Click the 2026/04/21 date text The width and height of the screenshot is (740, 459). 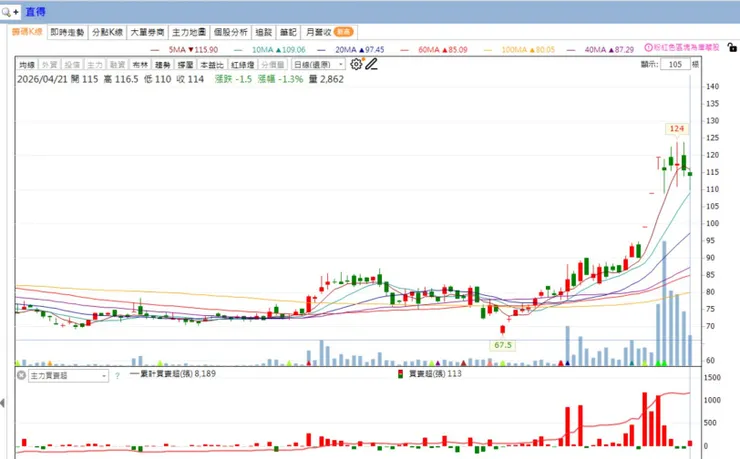pos(42,79)
